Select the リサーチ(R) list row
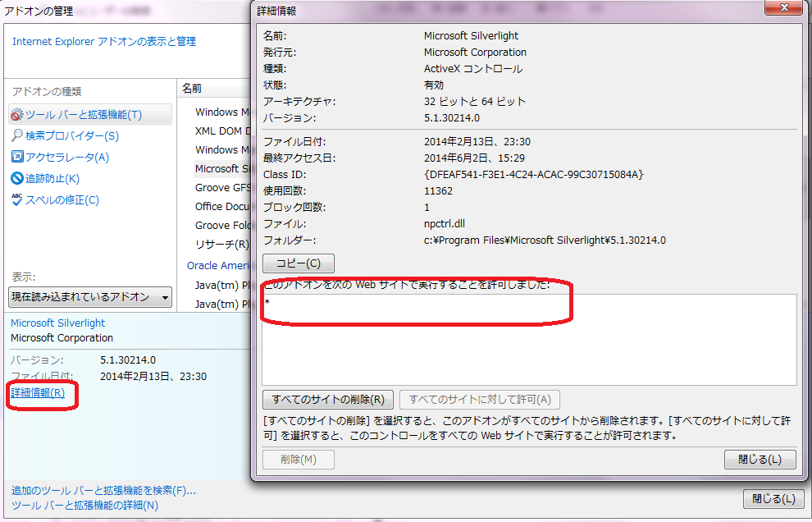Viewport: 812px width, 522px height. coord(222,244)
